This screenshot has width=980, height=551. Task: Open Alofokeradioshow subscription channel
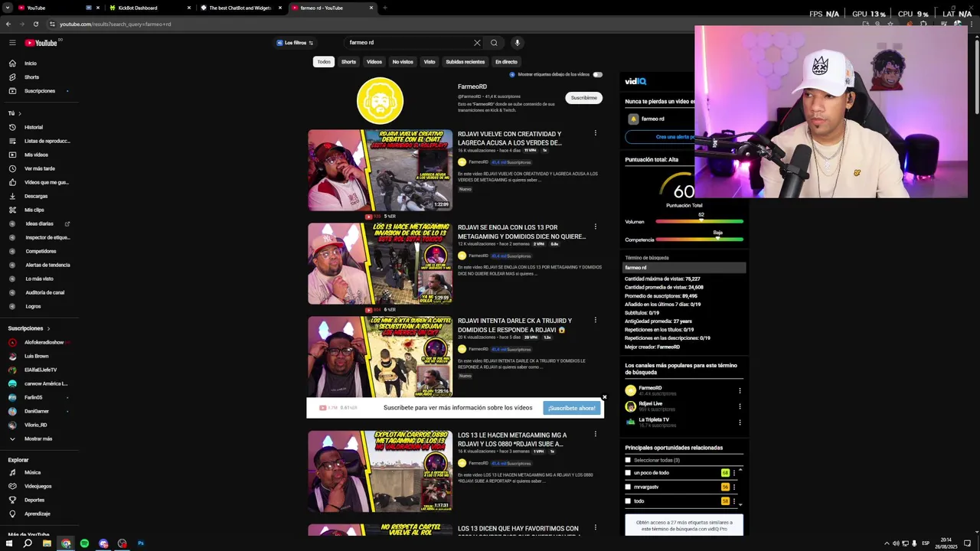tap(44, 342)
